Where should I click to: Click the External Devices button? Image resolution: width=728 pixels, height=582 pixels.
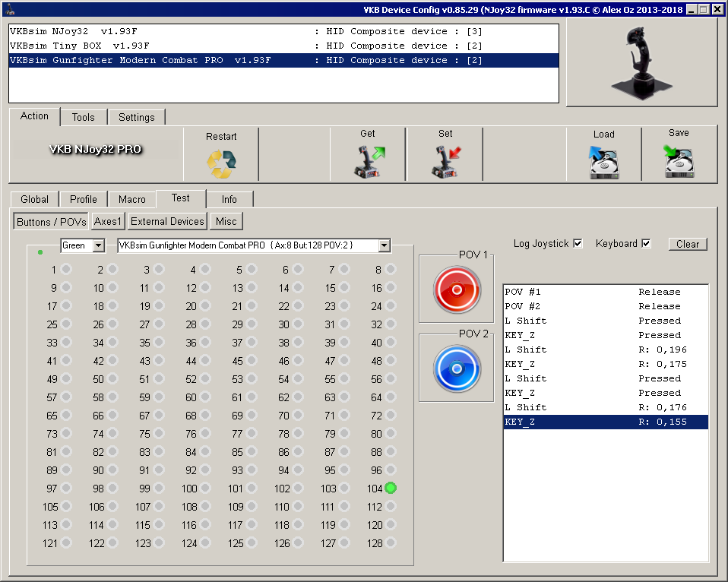point(167,221)
